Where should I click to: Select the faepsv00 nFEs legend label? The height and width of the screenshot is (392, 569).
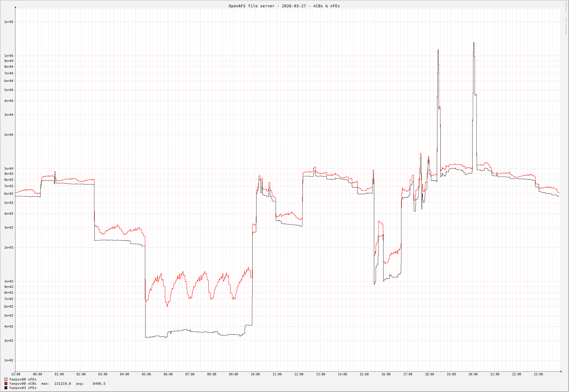(23, 379)
